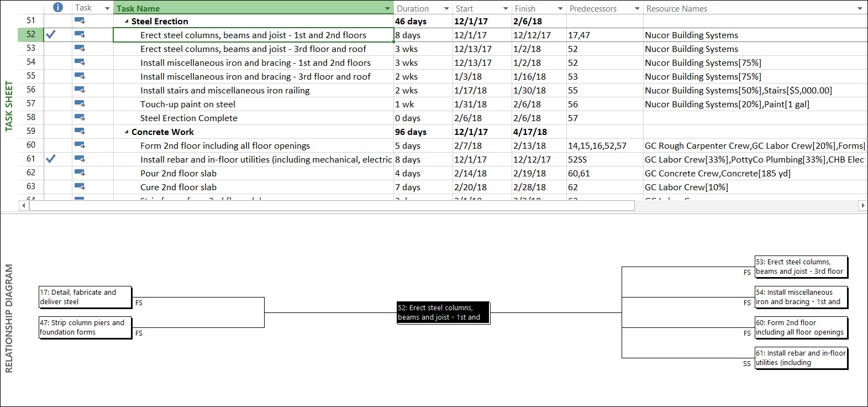This screenshot has width=868, height=407.
Task: Click task mode icon in row 60
Action: [80, 145]
